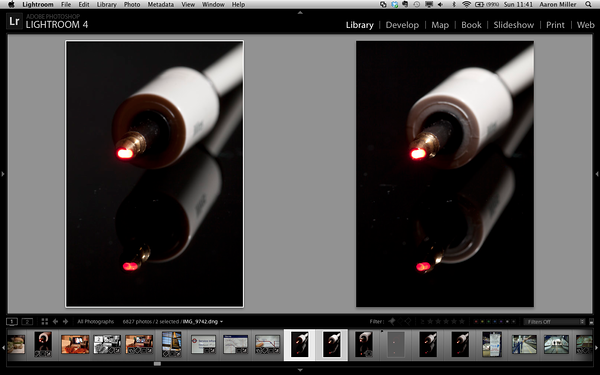
Task: Switch to Grid view via grid icon
Action: point(44,321)
